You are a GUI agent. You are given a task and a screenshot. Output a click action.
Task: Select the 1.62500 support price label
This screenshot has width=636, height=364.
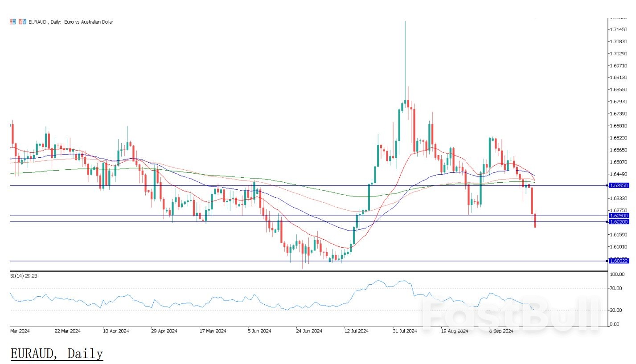coord(620,216)
